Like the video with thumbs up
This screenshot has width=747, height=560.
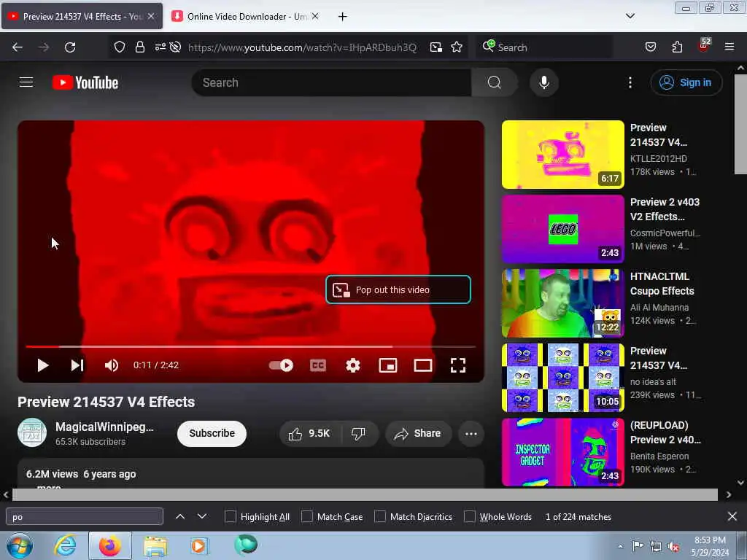309,433
